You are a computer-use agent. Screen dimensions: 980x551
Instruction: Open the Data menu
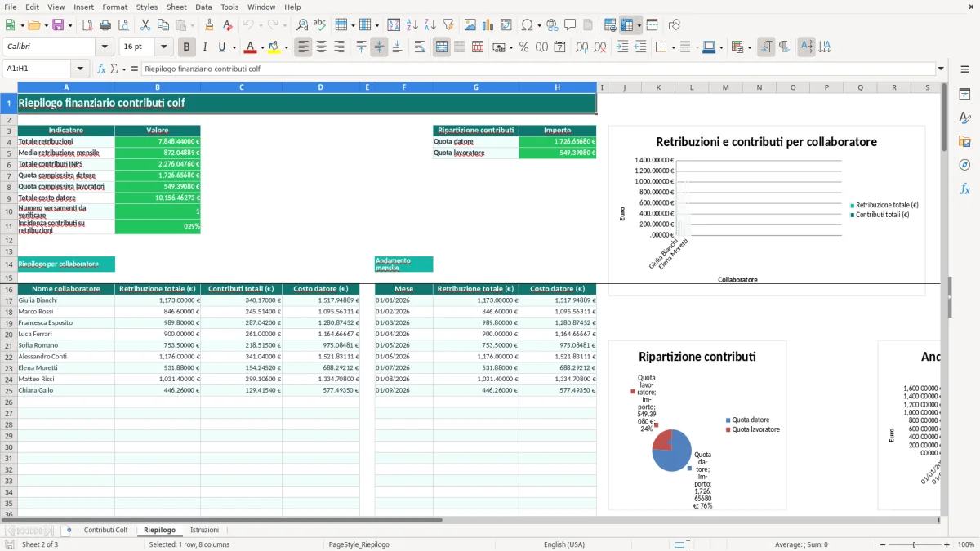(203, 7)
